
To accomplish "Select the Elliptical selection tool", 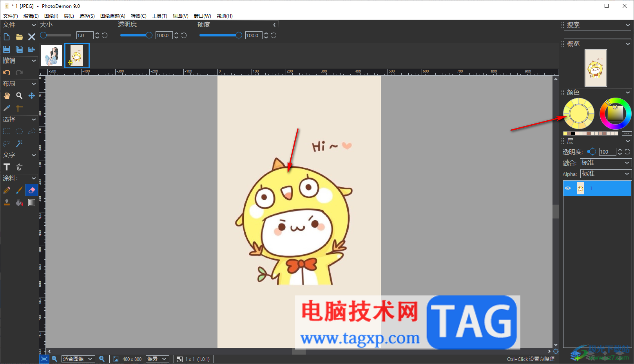I will [19, 131].
